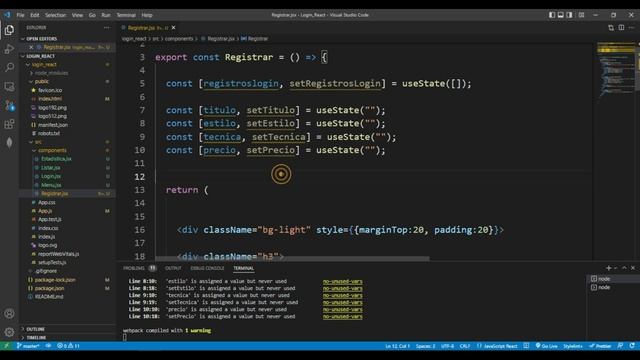640x360 pixels.
Task: Open package.json in the file tree
Action: pyautogui.click(x=49, y=288)
